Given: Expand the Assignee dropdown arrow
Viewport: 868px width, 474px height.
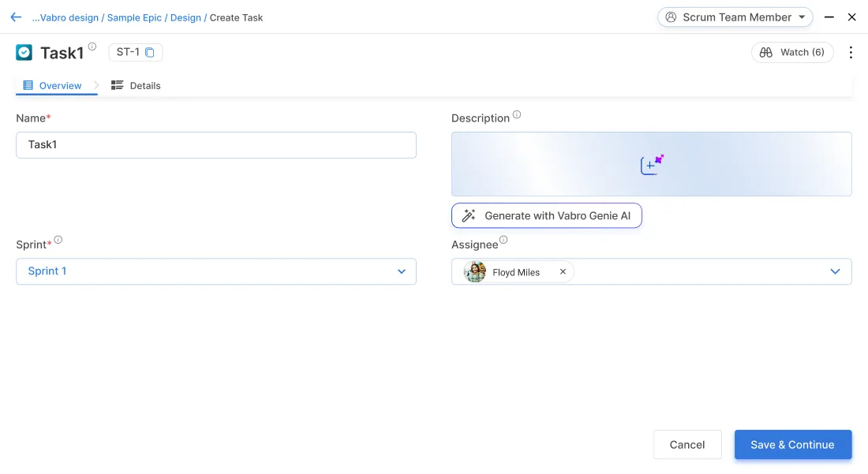Looking at the screenshot, I should (x=835, y=272).
